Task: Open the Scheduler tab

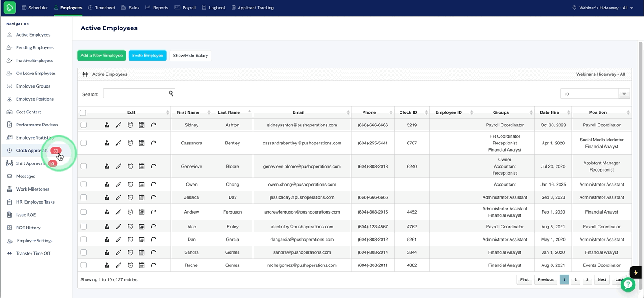Action: click(x=35, y=8)
